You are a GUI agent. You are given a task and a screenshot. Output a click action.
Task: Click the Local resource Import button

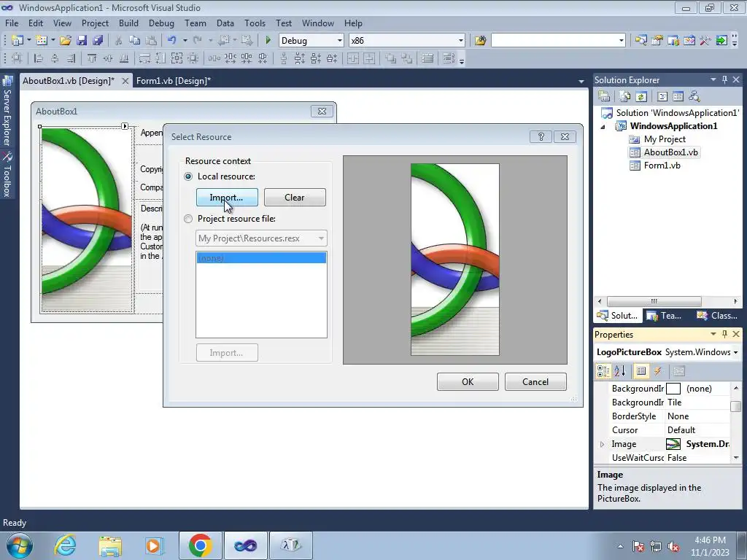[x=227, y=197]
